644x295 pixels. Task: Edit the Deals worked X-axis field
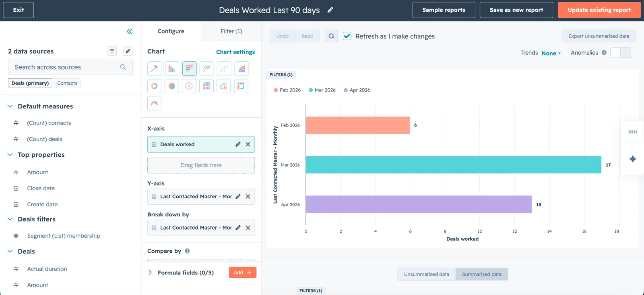238,144
